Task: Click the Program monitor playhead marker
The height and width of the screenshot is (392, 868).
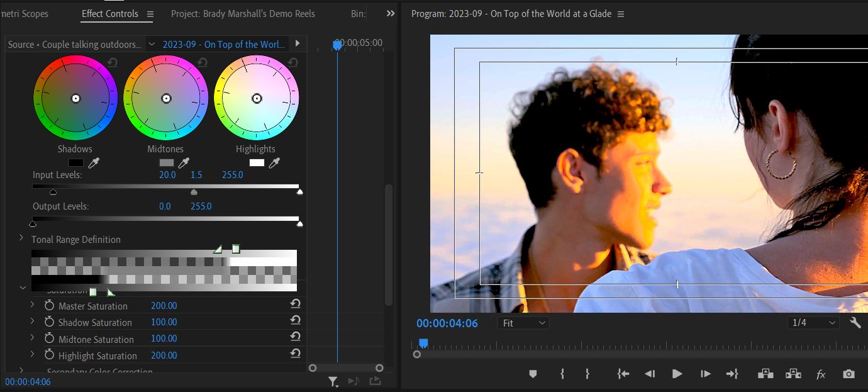Action: [423, 343]
